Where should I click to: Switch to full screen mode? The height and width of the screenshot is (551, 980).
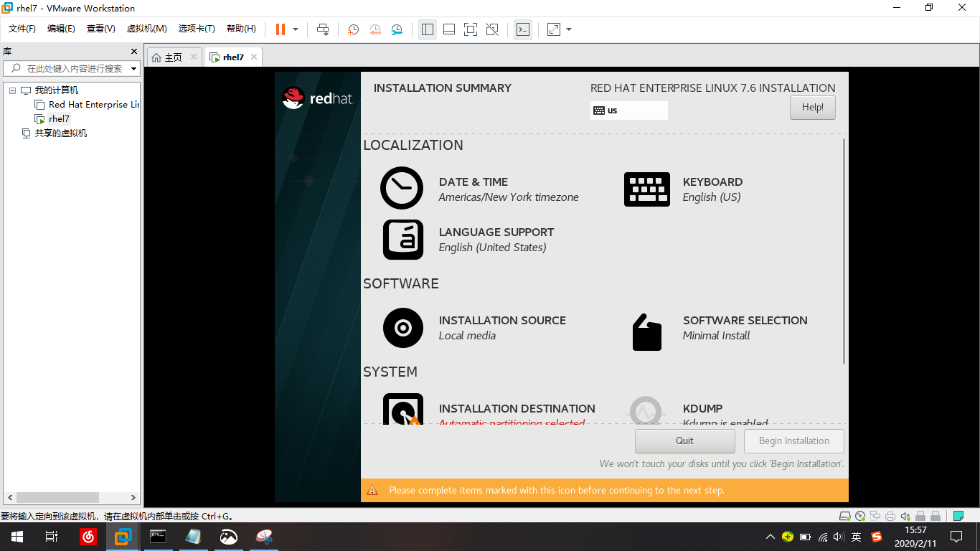click(471, 29)
